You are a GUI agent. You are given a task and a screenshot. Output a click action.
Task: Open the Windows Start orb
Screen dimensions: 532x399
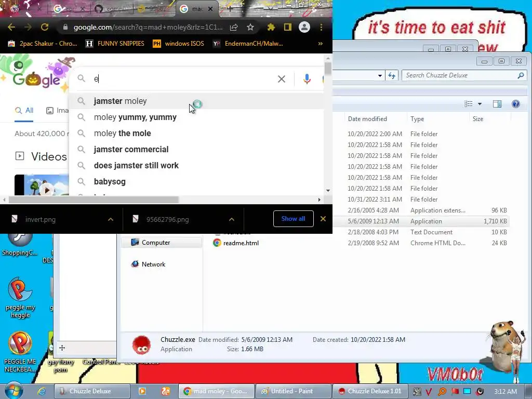(14, 391)
